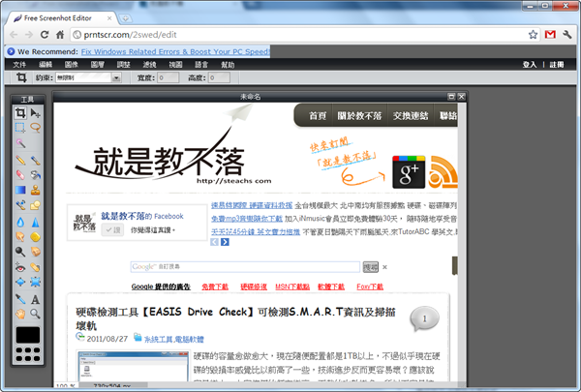The width and height of the screenshot is (581, 392).
Task: Reload the page in the browser
Action: 45,35
